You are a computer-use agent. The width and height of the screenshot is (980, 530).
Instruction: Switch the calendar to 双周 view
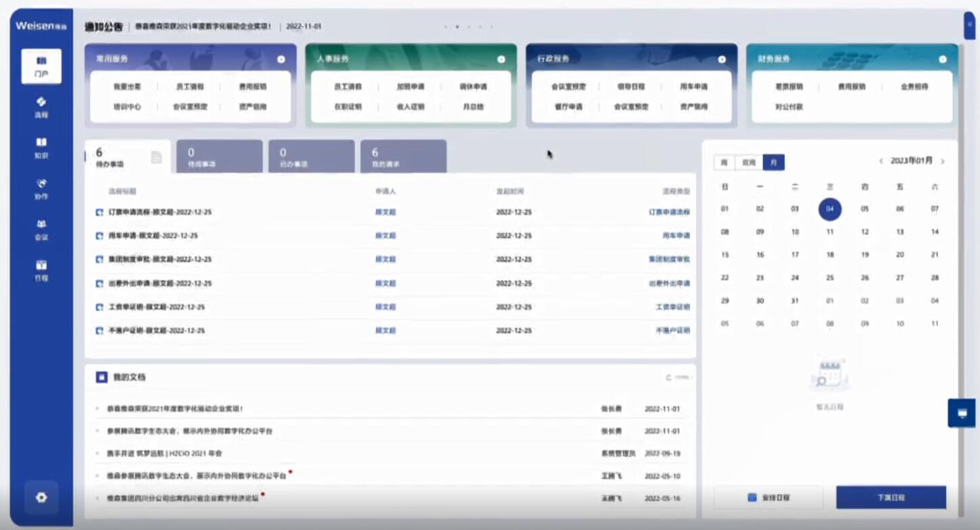748,162
